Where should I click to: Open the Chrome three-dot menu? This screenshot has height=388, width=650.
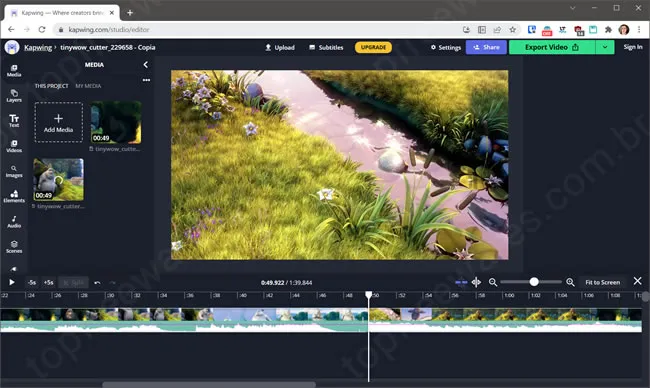(639, 29)
